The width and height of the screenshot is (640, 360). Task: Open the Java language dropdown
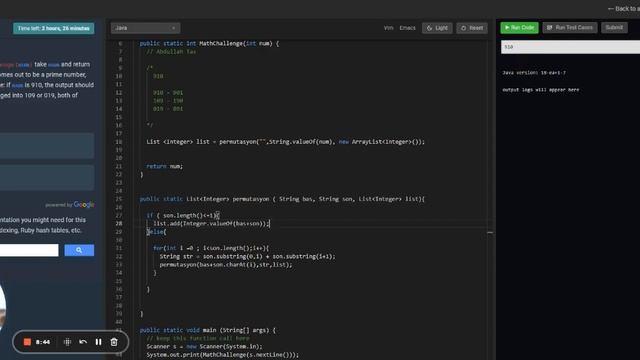[x=145, y=28]
